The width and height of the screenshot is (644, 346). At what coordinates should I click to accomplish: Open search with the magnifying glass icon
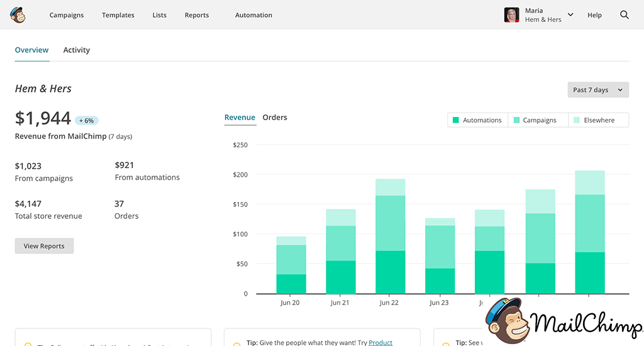[x=624, y=15]
